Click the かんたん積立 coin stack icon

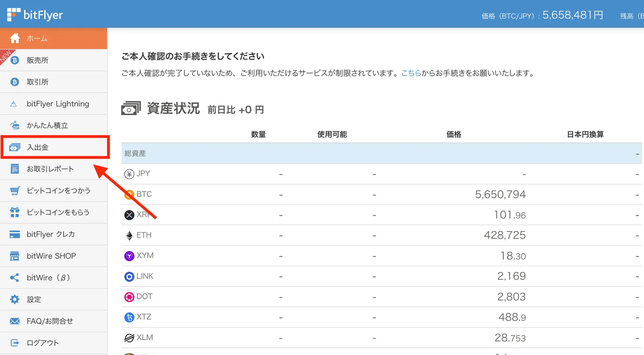point(15,126)
